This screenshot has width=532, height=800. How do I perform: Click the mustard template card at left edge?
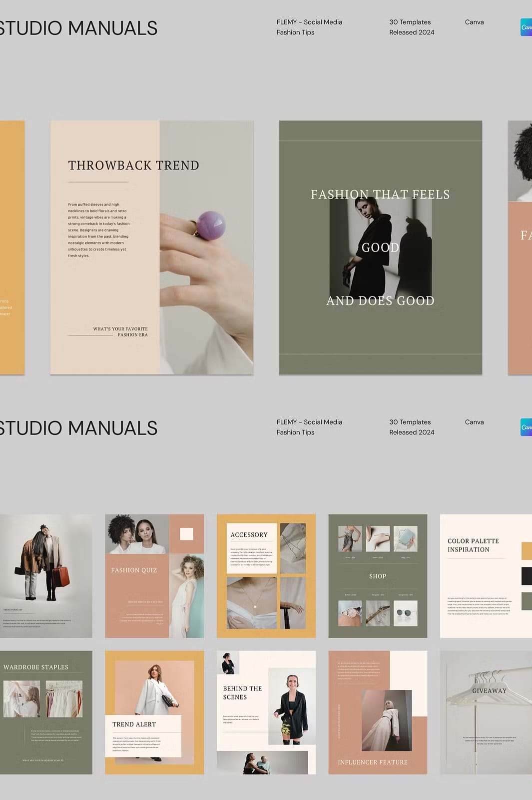[x=12, y=247]
